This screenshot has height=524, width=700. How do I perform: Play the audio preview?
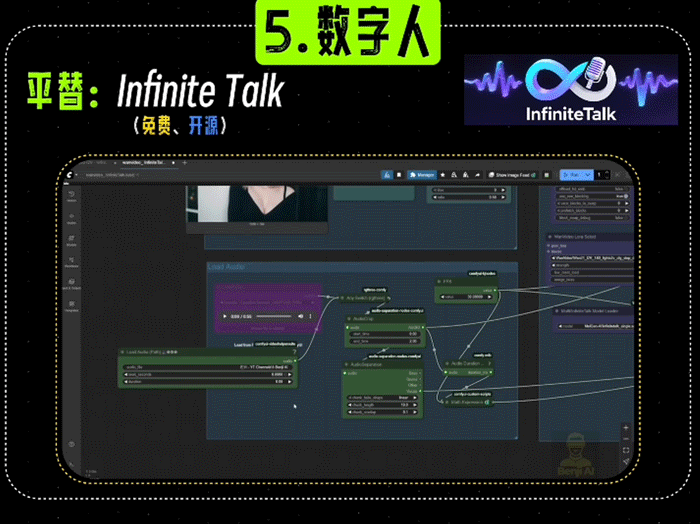point(225,316)
